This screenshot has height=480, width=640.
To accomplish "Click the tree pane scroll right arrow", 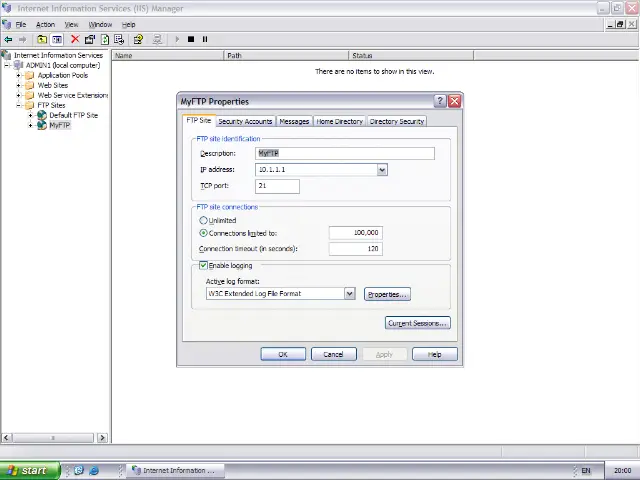I will point(102,438).
